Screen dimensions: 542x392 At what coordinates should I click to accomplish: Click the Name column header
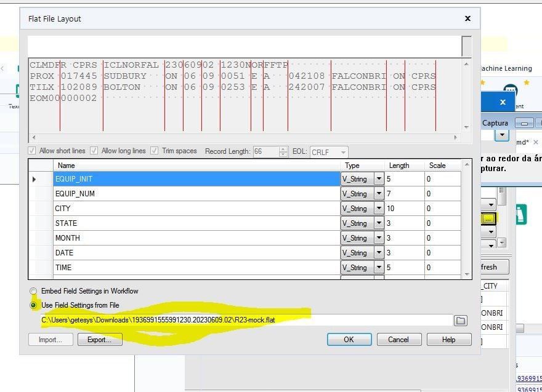pyautogui.click(x=196, y=166)
